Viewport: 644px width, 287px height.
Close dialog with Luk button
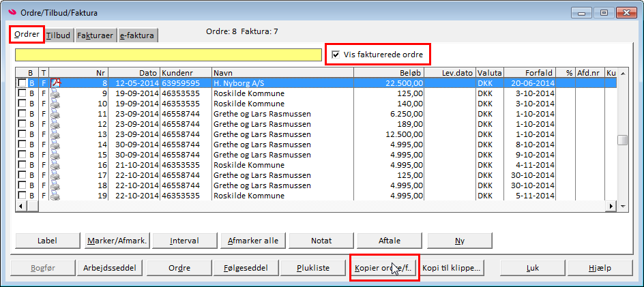tap(532, 268)
